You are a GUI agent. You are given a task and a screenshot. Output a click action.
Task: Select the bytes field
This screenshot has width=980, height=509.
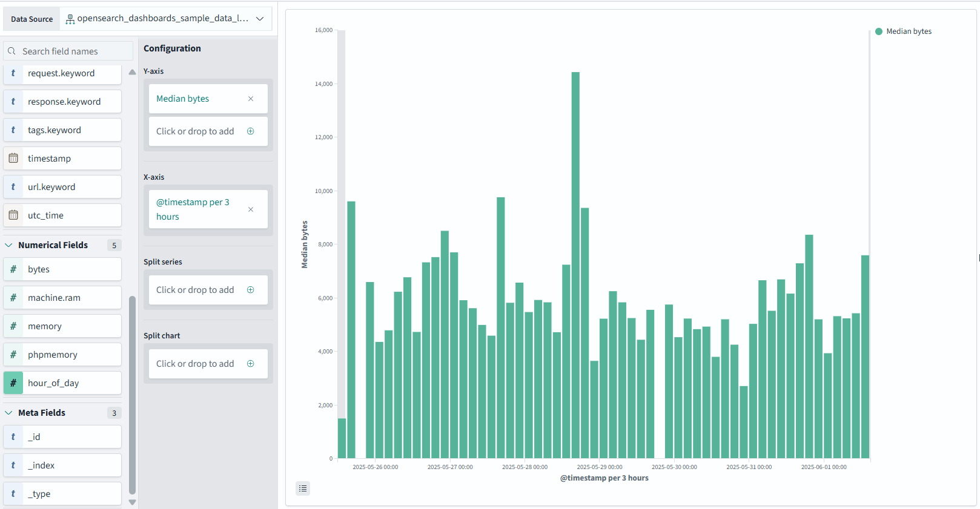coord(62,269)
